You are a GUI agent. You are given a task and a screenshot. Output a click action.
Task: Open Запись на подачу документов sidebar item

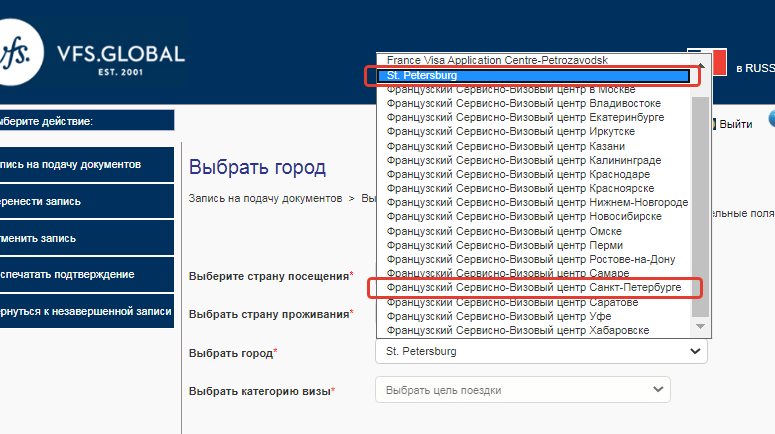coord(86,165)
